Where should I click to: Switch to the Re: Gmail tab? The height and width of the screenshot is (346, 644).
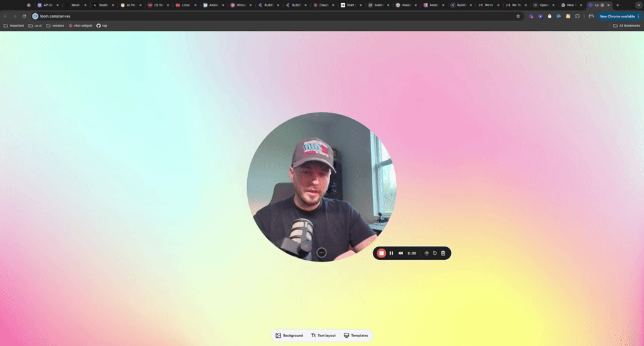(516, 5)
